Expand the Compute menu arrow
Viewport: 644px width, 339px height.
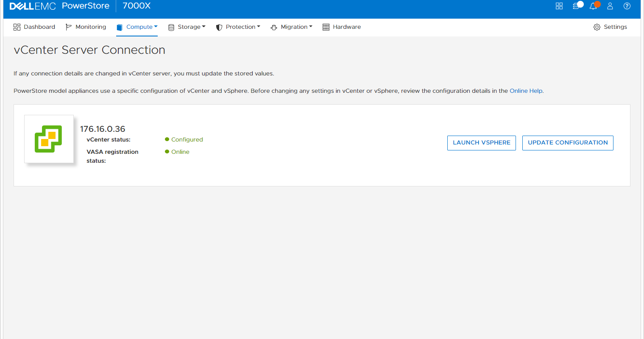pos(156,26)
